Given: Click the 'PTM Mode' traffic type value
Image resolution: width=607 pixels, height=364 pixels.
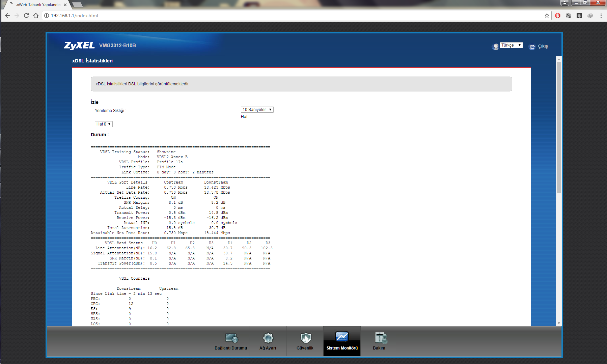Looking at the screenshot, I should point(166,167).
